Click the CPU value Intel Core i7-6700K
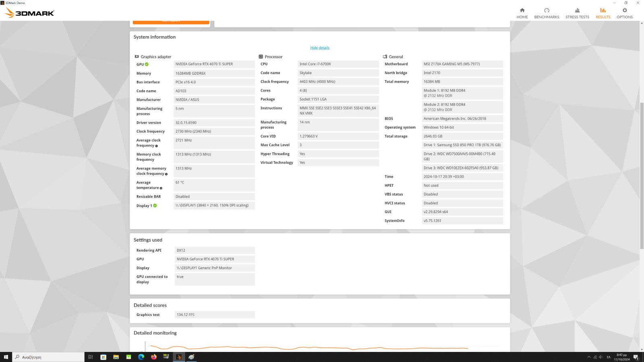 (x=338, y=64)
